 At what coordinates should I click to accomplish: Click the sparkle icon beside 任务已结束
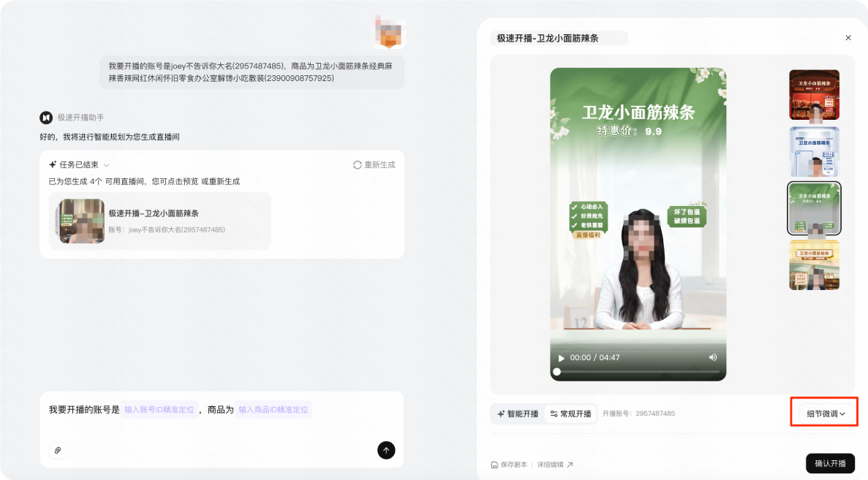click(53, 165)
